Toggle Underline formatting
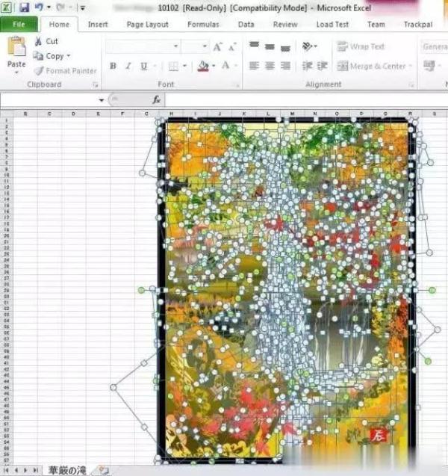This screenshot has width=448, height=476. click(144, 66)
